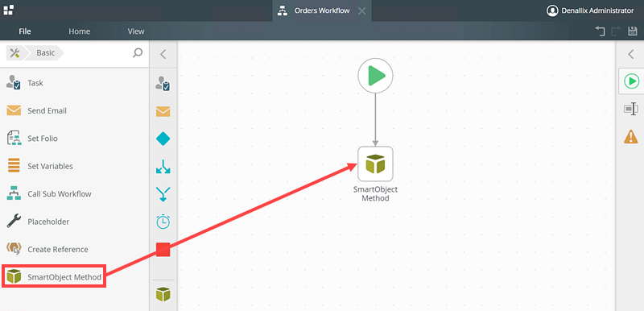This screenshot has width=644, height=311.
Task: Open the View menu
Action: tap(136, 31)
